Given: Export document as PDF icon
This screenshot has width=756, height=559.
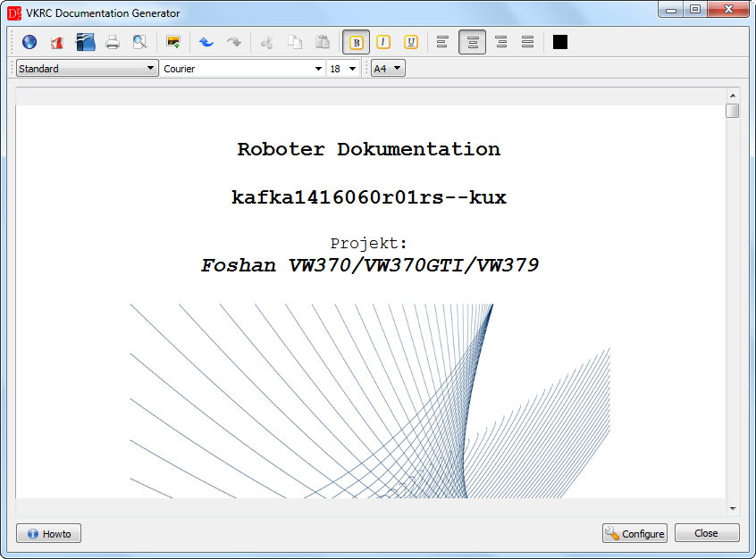Looking at the screenshot, I should [57, 42].
